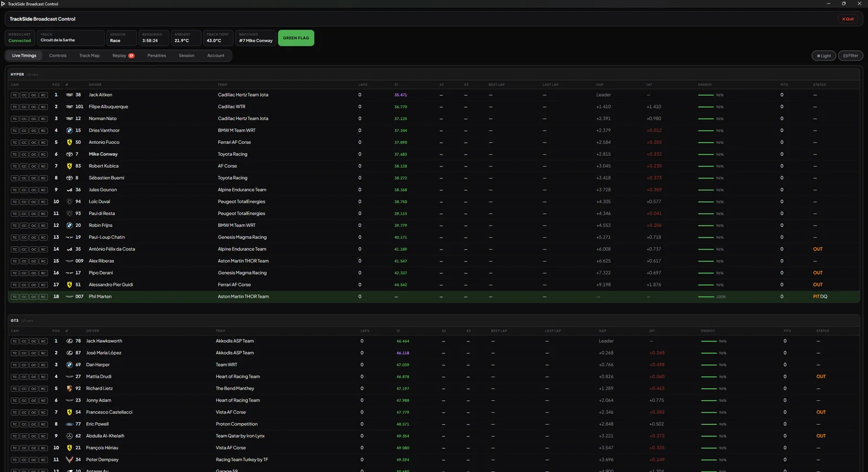Click the Aston Martin logo beside Alex Riberas

(69, 261)
